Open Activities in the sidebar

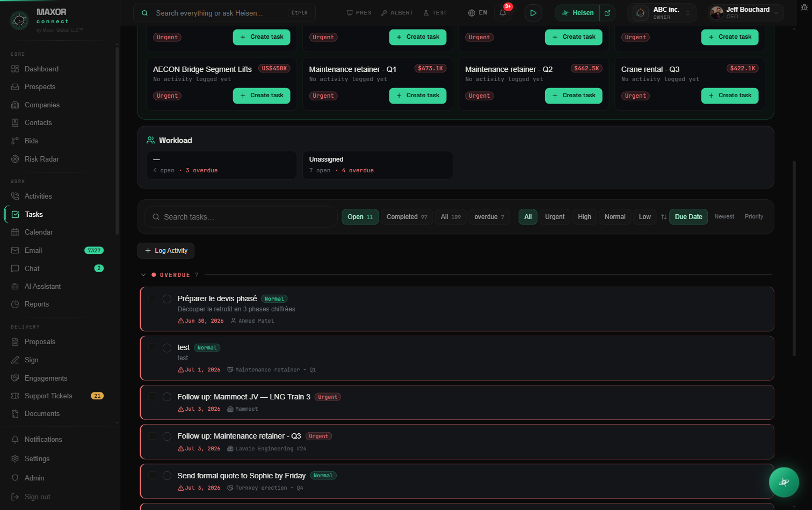click(38, 196)
